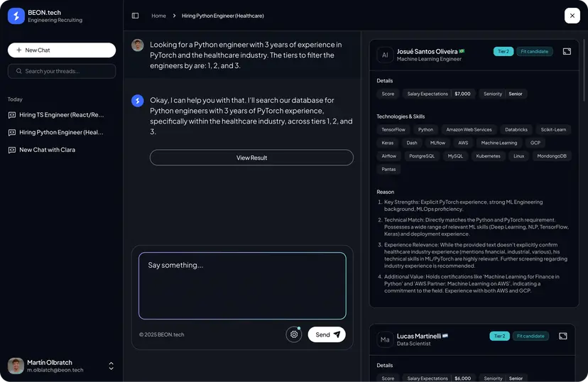Image resolution: width=588 pixels, height=382 pixels.
Task: Select the Kubernetes skill tag
Action: click(x=488, y=156)
